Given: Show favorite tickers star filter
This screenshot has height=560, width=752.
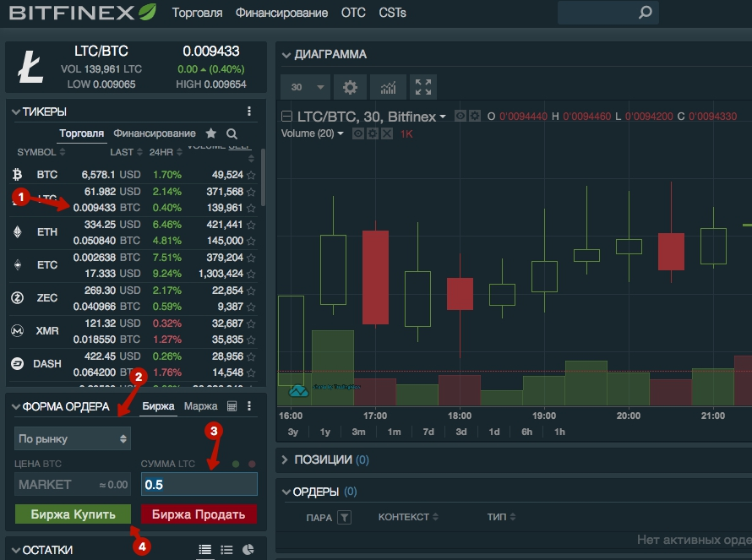Looking at the screenshot, I should (211, 133).
